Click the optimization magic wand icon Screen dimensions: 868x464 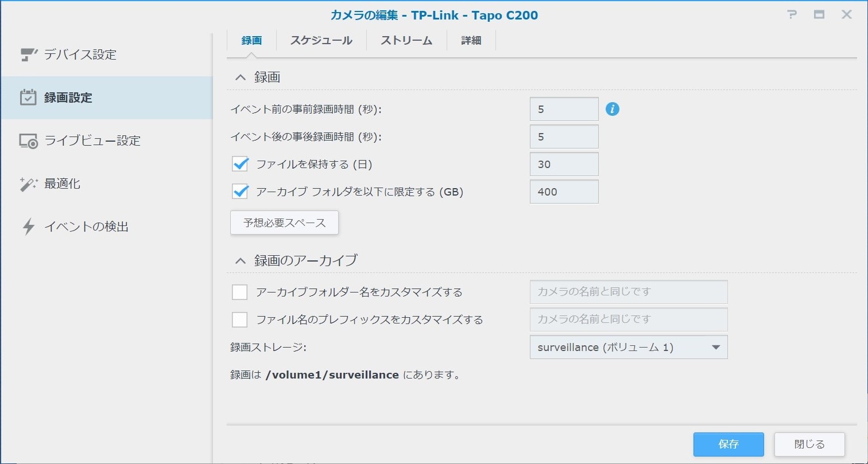point(28,184)
